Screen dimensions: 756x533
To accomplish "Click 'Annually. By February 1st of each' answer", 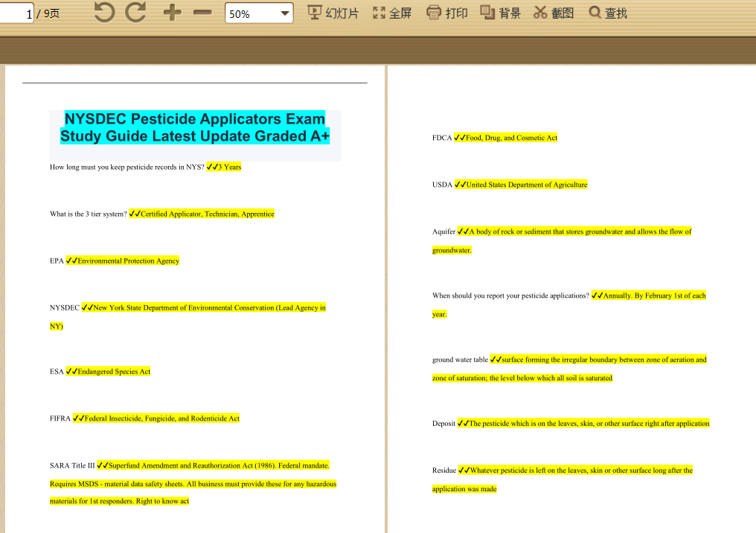I will [x=654, y=296].
